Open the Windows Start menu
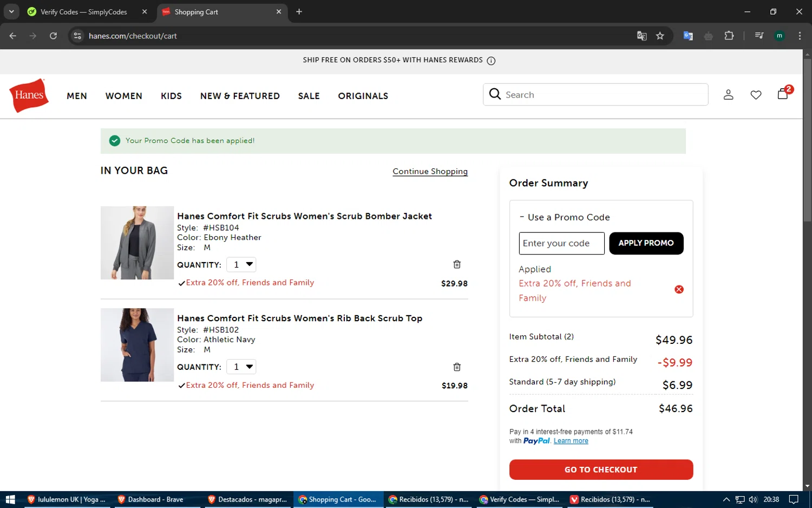 pyautogui.click(x=10, y=499)
